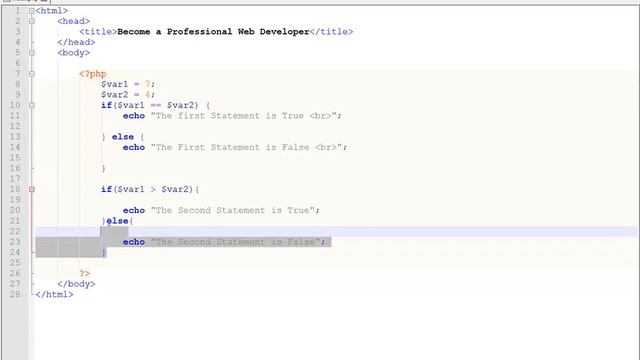
Task: Click the echo keyword on line 14
Action: pos(134,147)
